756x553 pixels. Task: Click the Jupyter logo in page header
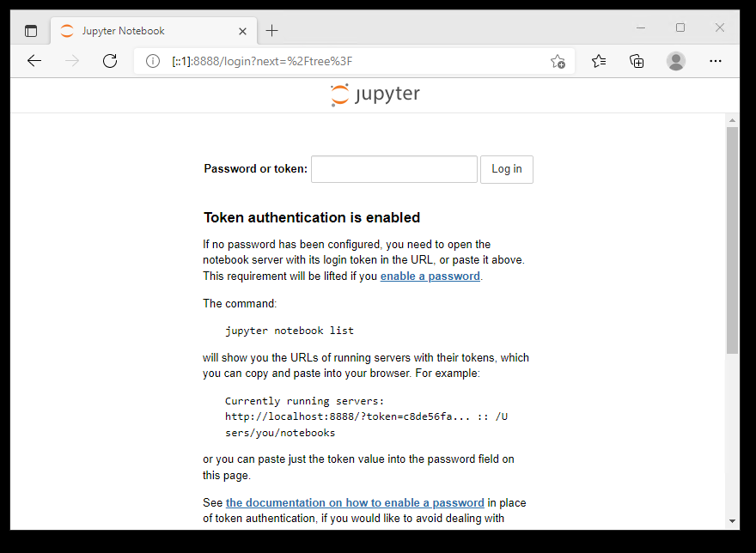pyautogui.click(x=375, y=94)
